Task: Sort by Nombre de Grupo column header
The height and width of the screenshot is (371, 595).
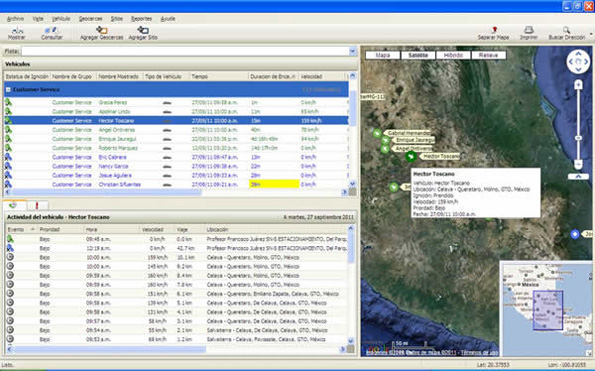Action: click(72, 77)
